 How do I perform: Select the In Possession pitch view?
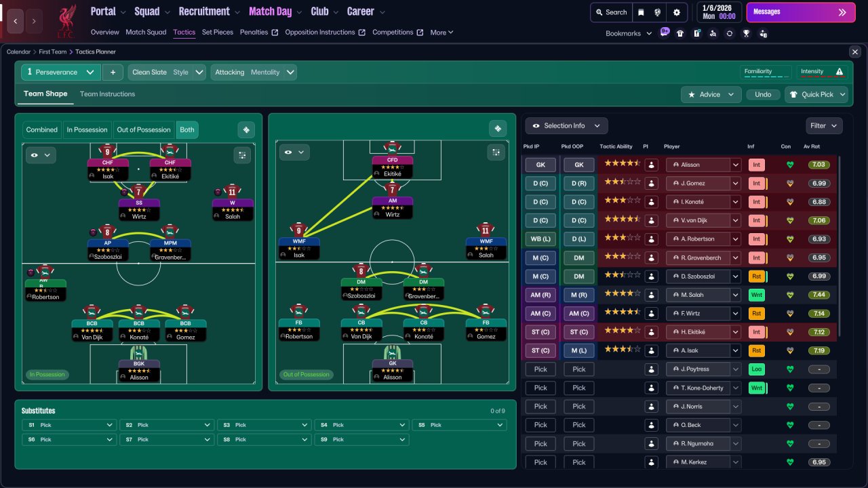(87, 129)
